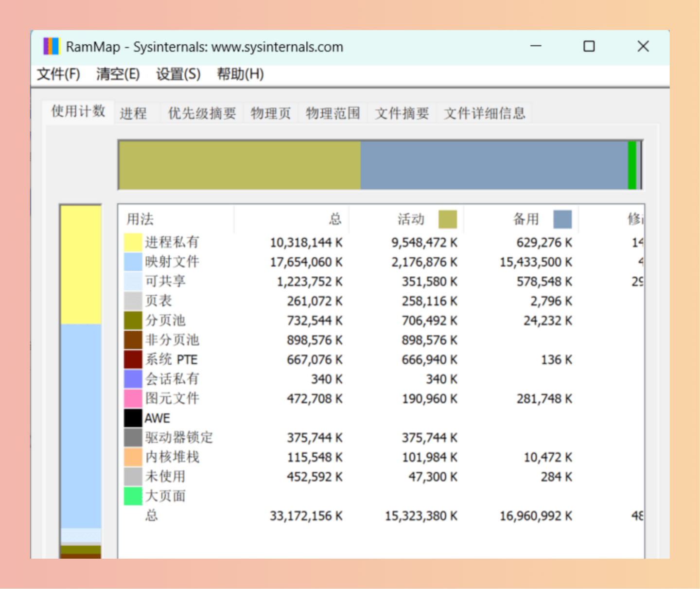
Task: Open the 设置(S) menu
Action: tap(178, 74)
